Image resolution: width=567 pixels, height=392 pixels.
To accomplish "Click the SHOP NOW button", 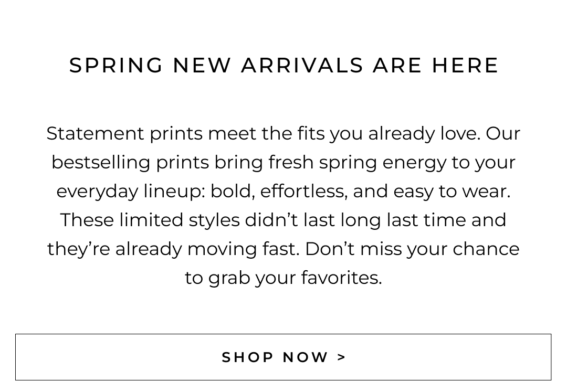I will (283, 357).
